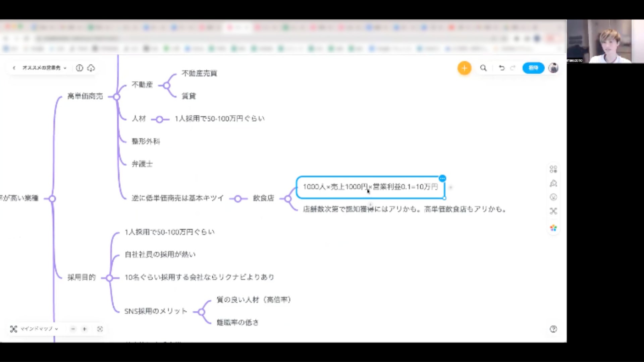
Task: Open the colorful theme palette icon
Action: pyautogui.click(x=553, y=228)
